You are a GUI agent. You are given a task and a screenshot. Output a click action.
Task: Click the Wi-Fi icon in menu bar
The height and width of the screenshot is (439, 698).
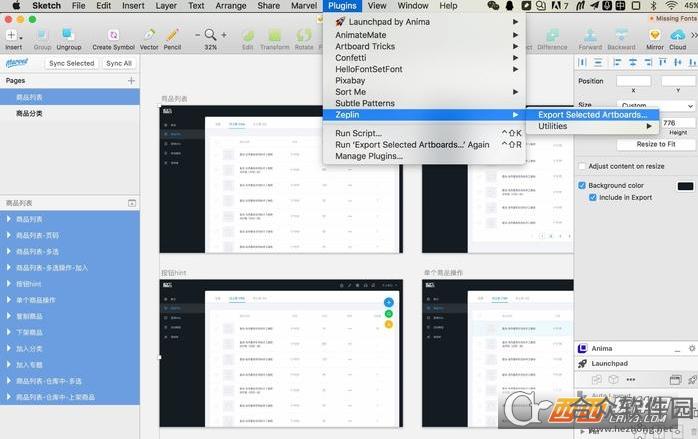671,6
